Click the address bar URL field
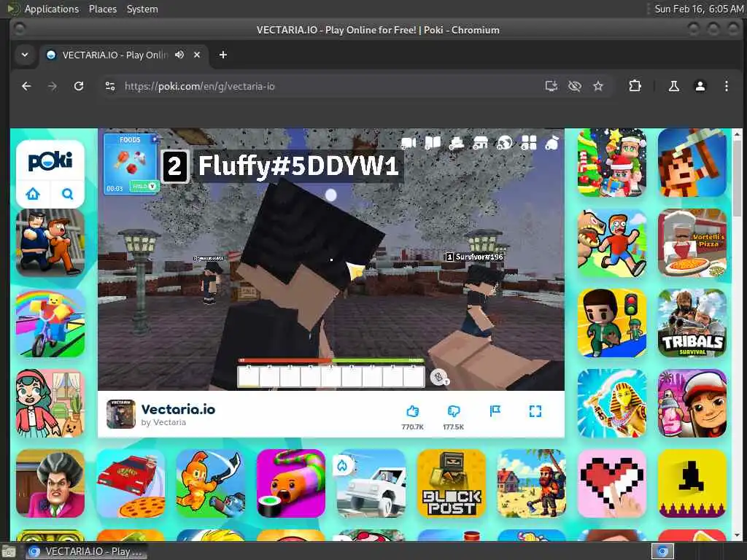 click(x=329, y=86)
